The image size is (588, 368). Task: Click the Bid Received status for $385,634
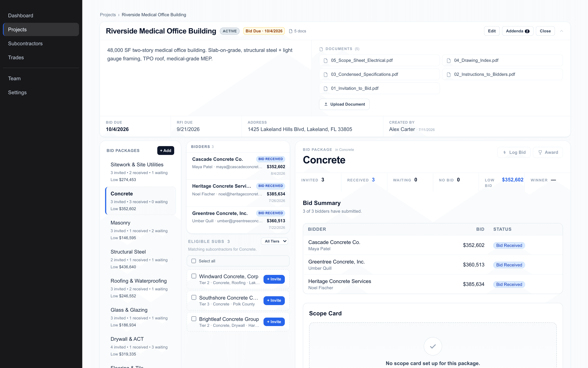point(509,284)
